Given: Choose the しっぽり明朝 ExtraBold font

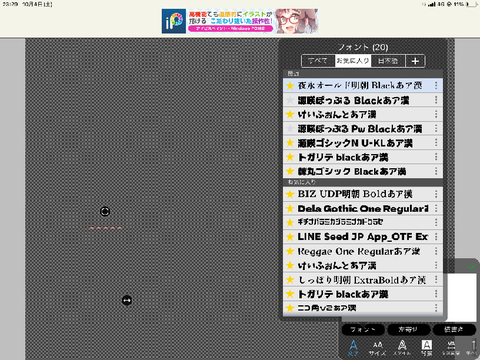Looking at the screenshot, I should 363,279.
